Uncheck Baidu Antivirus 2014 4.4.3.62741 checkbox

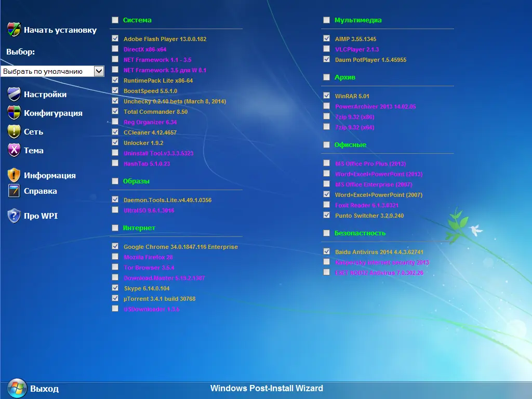click(x=326, y=251)
